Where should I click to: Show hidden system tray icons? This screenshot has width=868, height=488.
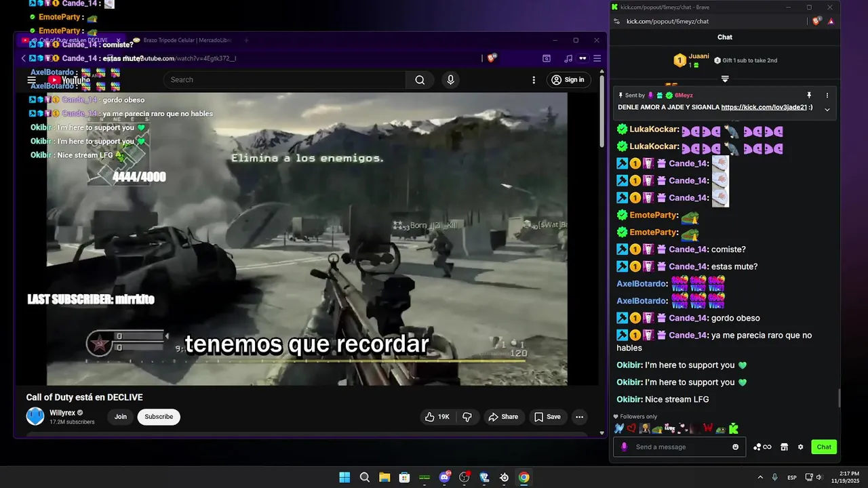(x=760, y=477)
